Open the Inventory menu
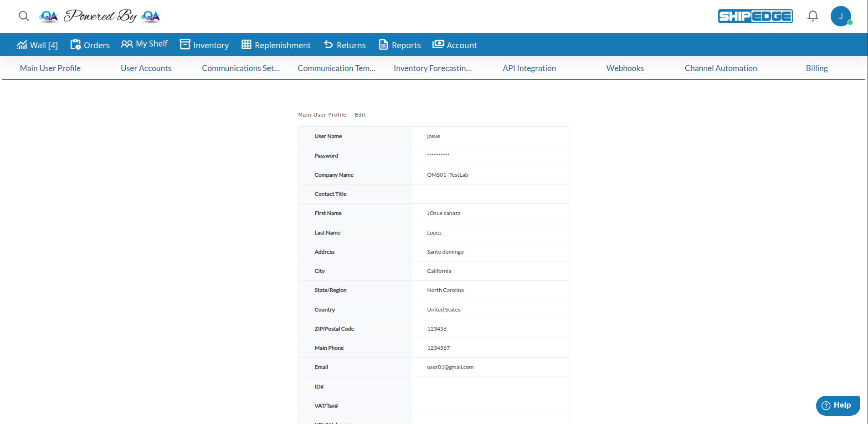 (205, 45)
